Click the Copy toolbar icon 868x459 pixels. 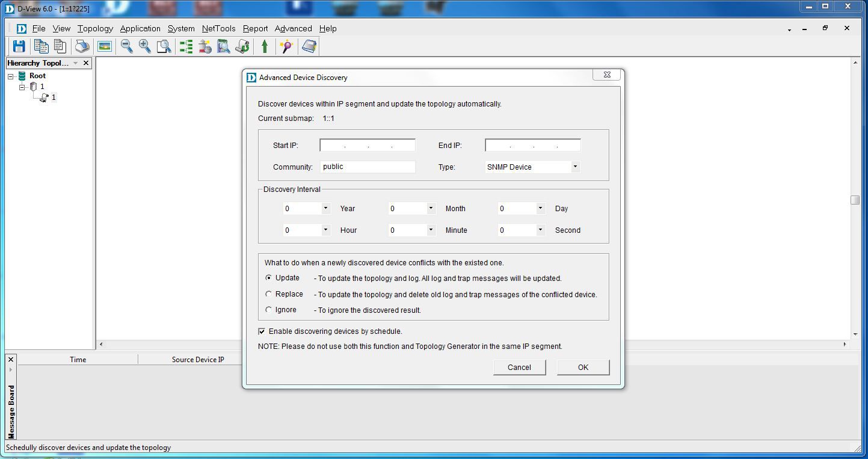[41, 46]
